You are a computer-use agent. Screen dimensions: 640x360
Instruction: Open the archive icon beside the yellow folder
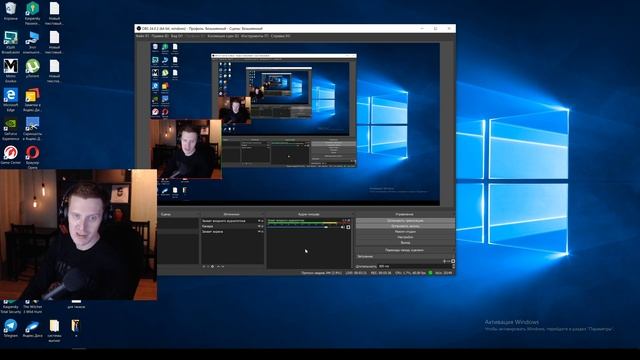click(76, 328)
